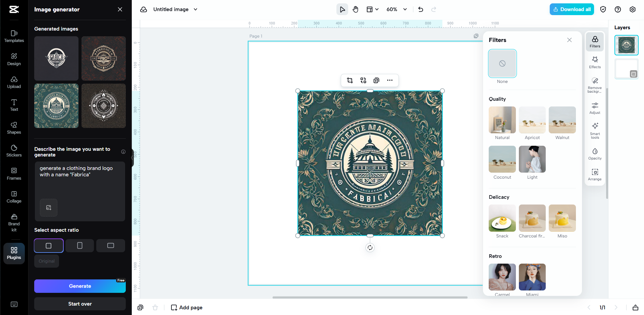Image resolution: width=644 pixels, height=315 pixels.
Task: Open the Opacity control panel
Action: tap(595, 154)
